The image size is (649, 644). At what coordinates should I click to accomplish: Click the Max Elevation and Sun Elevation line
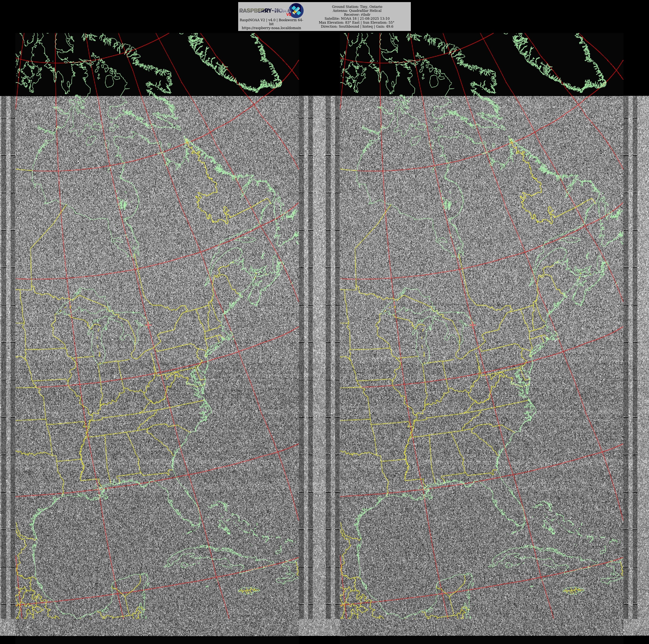[x=357, y=22]
